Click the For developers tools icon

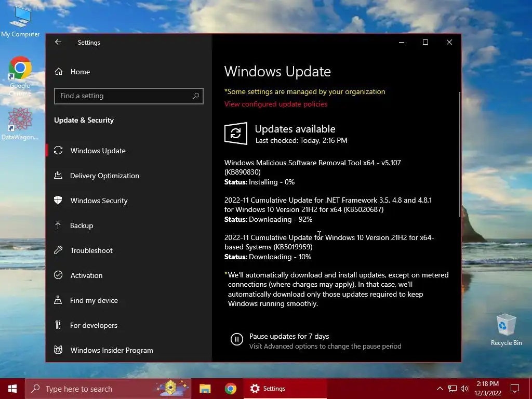tap(58, 325)
